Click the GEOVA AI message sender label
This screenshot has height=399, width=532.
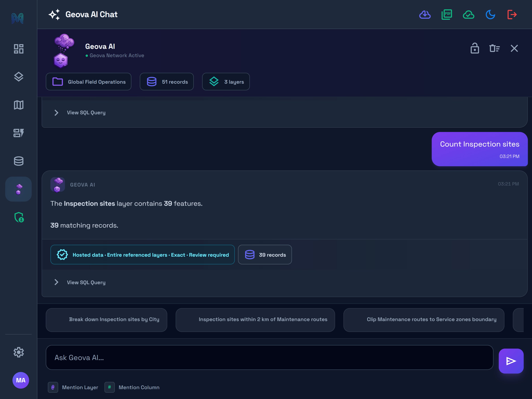(x=82, y=185)
